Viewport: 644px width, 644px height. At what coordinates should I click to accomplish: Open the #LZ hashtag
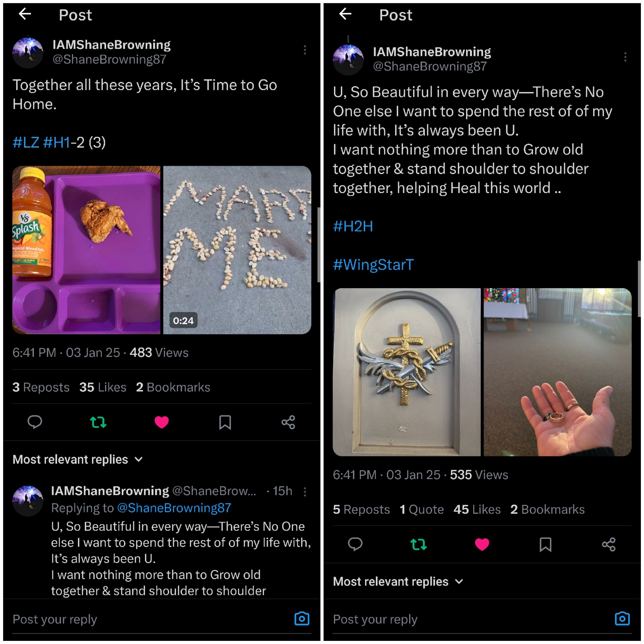click(26, 142)
